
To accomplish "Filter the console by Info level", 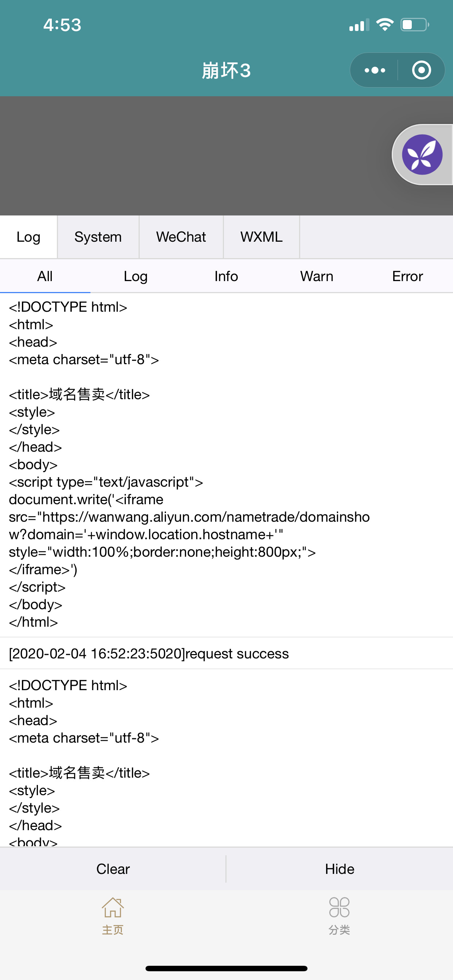I will [226, 276].
